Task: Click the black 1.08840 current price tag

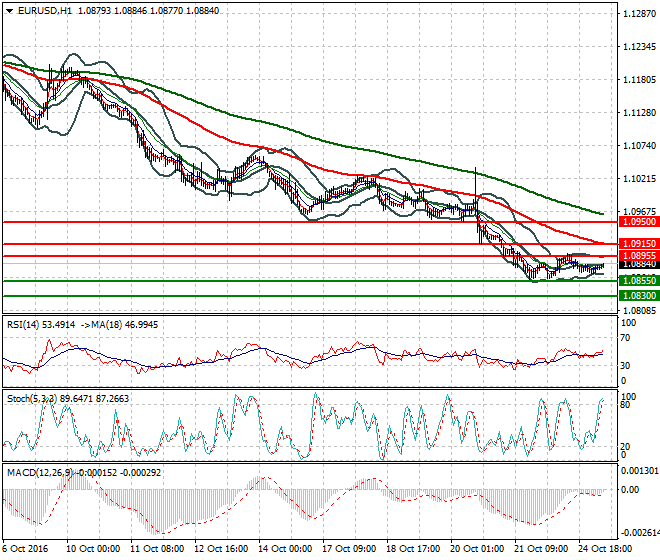Action: (x=637, y=265)
